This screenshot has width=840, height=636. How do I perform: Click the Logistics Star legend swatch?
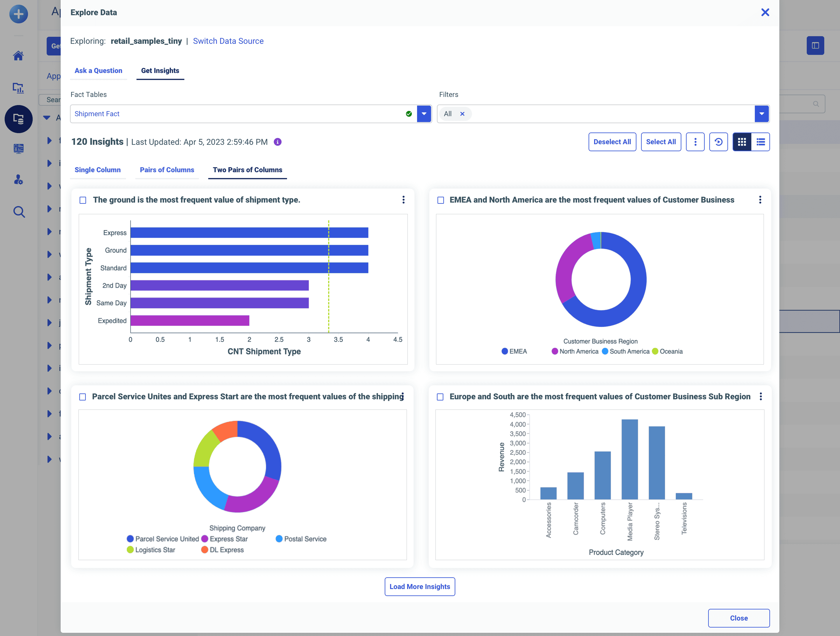[x=130, y=550]
